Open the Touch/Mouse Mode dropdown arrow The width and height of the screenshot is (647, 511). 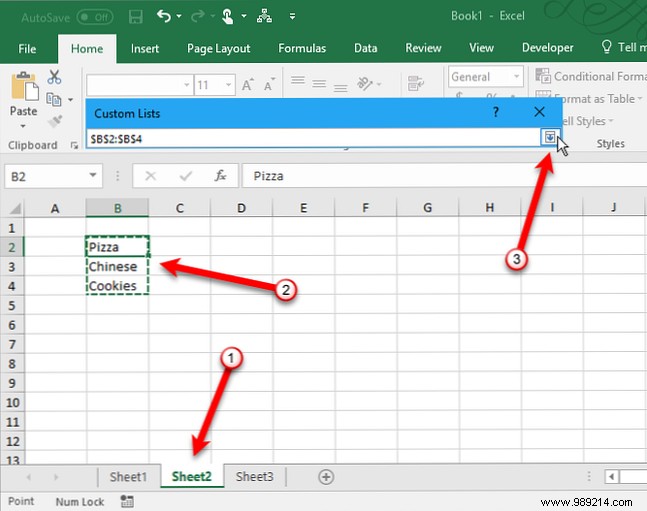(244, 16)
